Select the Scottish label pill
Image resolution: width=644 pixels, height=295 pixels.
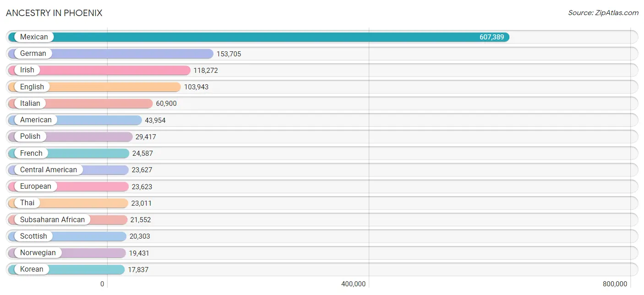[33, 236]
